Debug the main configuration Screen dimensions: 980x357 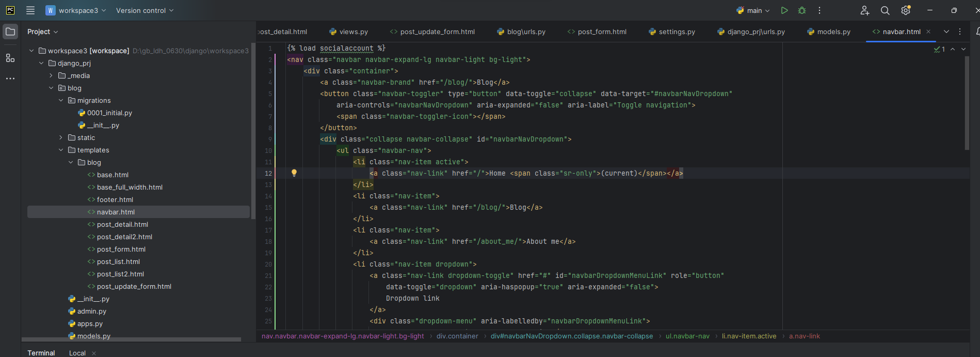click(802, 10)
